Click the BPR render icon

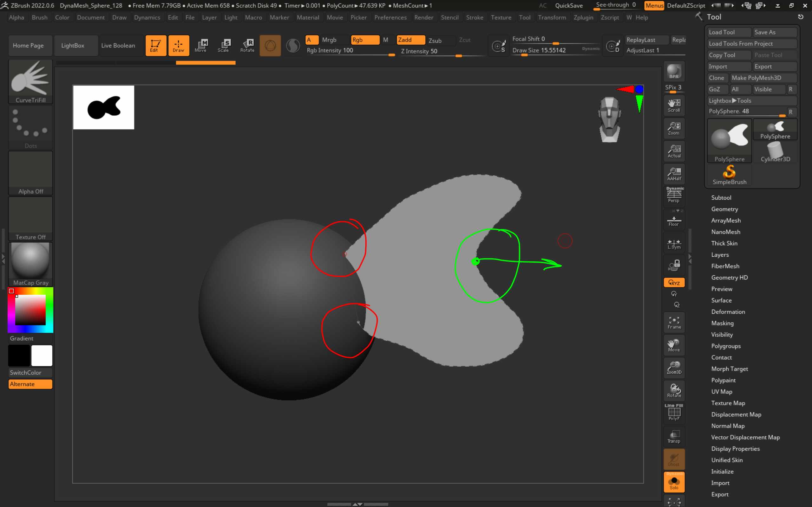click(674, 71)
